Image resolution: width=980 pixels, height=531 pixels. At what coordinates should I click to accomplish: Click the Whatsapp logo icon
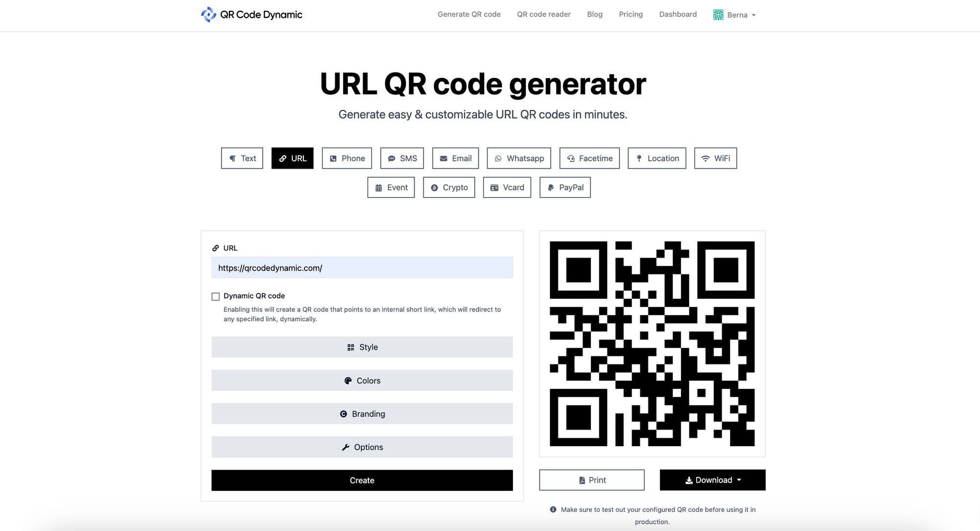(498, 158)
